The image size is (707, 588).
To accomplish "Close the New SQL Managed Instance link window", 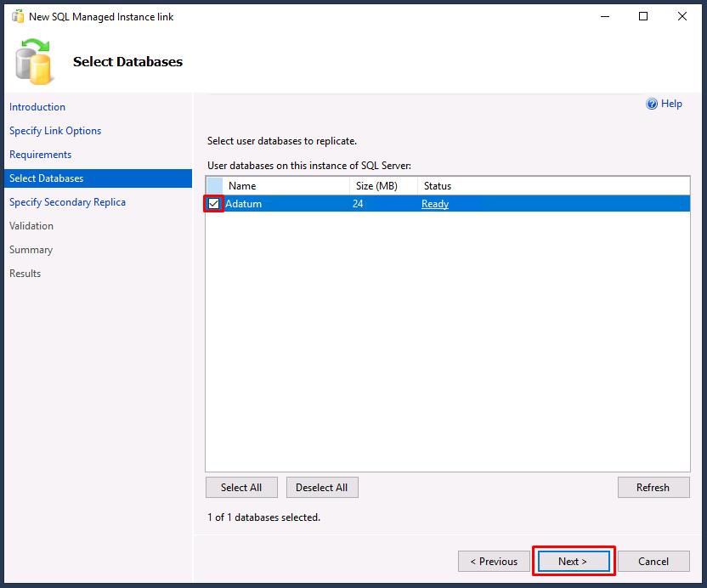I will pyautogui.click(x=682, y=17).
